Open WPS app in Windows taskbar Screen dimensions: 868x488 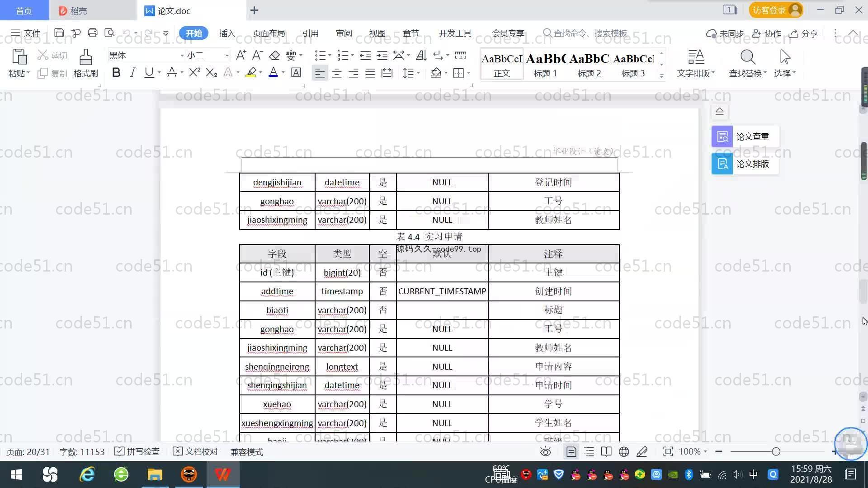point(222,474)
